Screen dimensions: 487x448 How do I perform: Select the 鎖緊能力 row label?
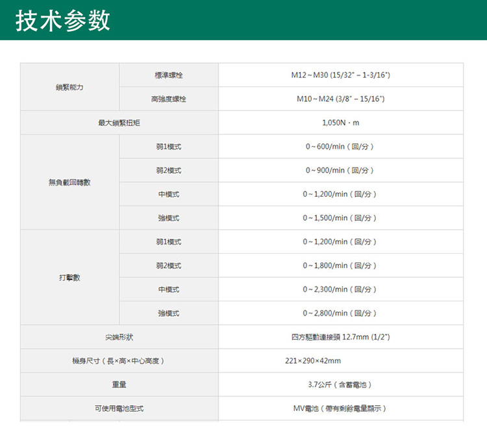pyautogui.click(x=69, y=87)
